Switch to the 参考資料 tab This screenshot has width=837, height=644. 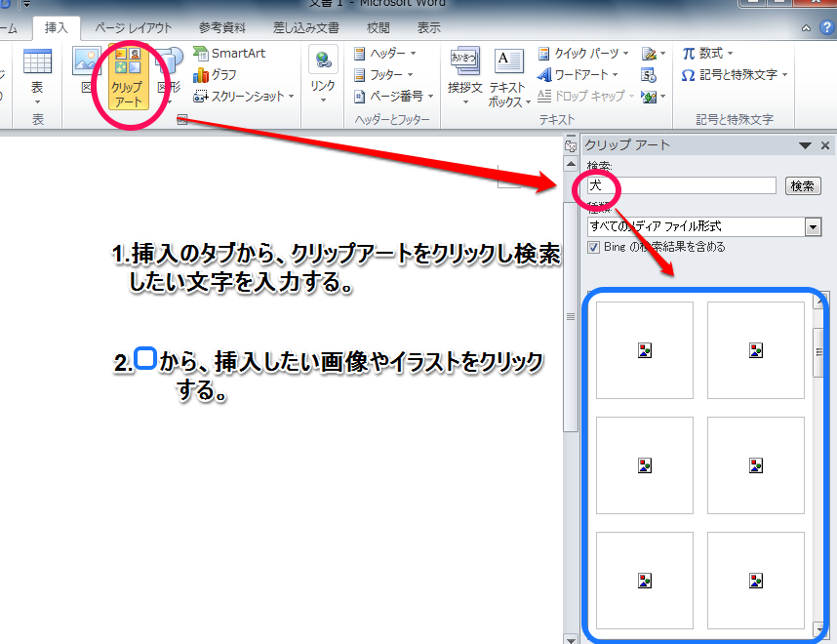click(x=222, y=27)
